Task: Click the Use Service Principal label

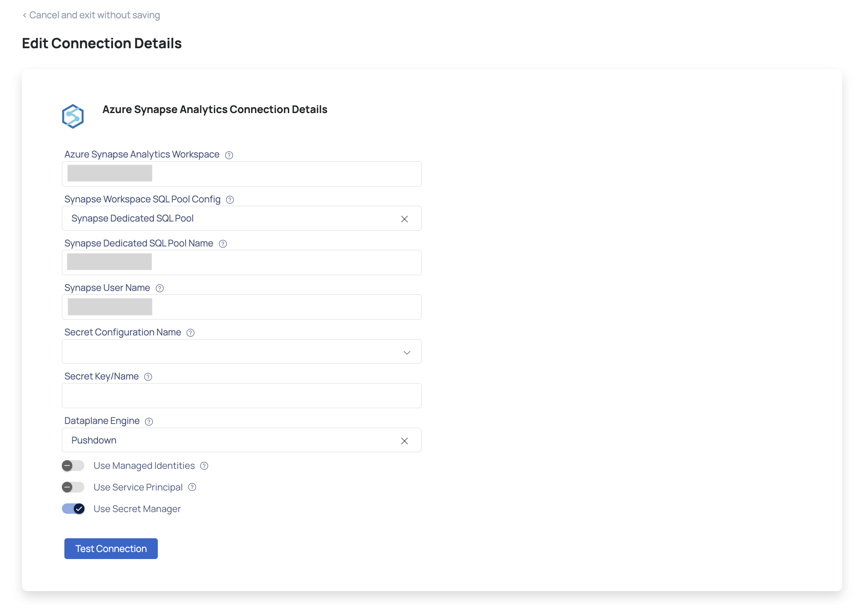Action: (138, 488)
